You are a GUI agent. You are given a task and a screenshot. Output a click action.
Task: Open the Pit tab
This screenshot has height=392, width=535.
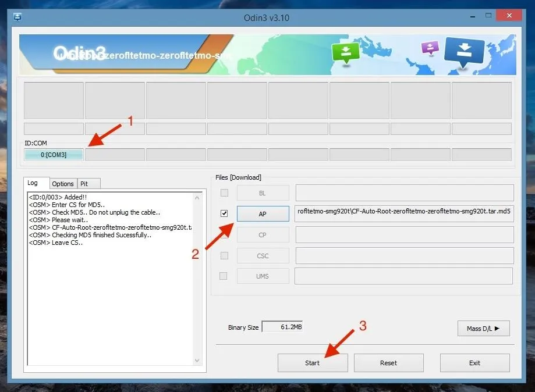88,184
